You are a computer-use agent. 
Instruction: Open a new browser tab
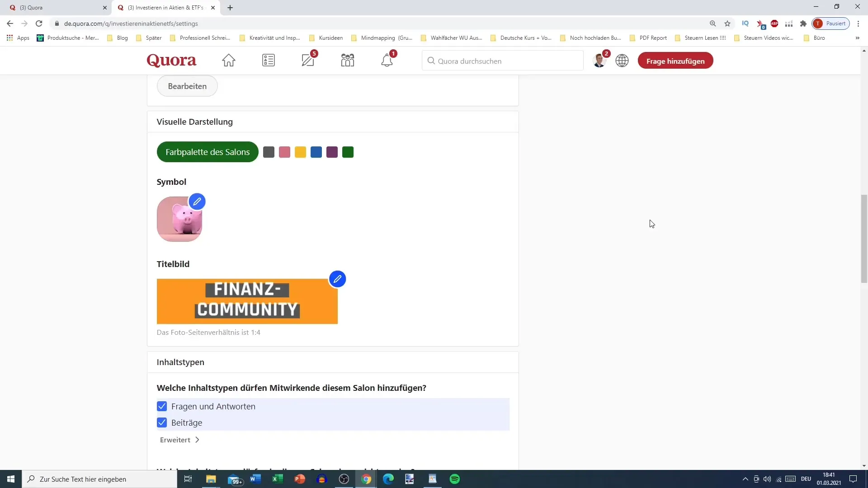(230, 8)
